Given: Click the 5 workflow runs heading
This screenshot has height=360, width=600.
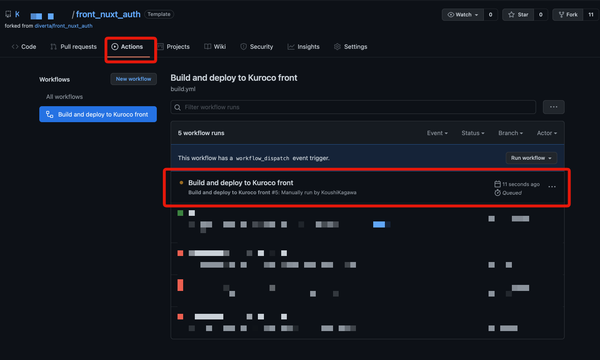Looking at the screenshot, I should pyautogui.click(x=201, y=133).
